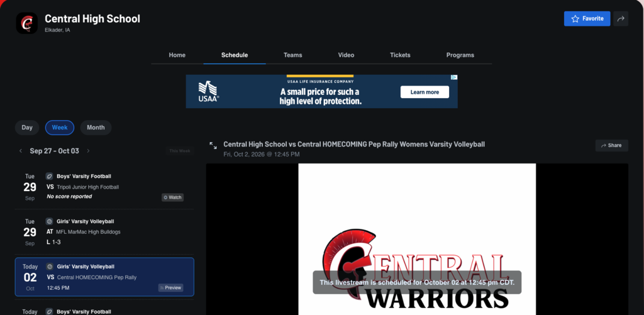This screenshot has height=315, width=644.
Task: Open the Programs tab
Action: tap(460, 55)
